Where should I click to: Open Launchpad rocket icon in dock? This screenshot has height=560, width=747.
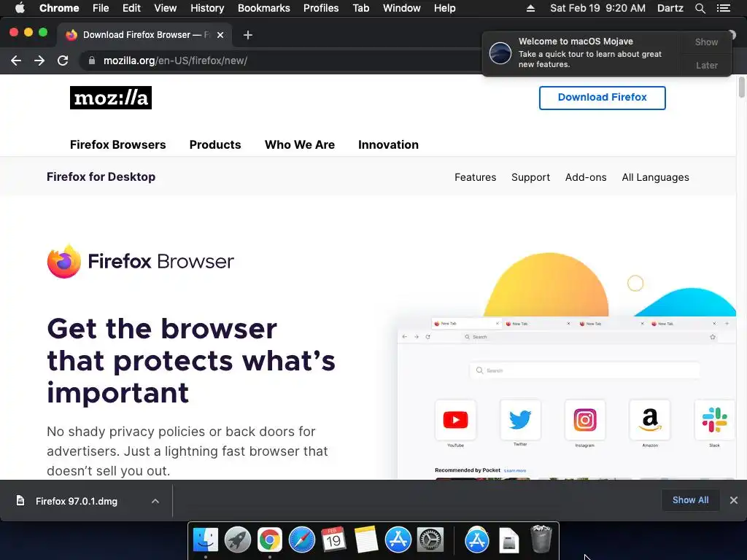[x=237, y=540]
